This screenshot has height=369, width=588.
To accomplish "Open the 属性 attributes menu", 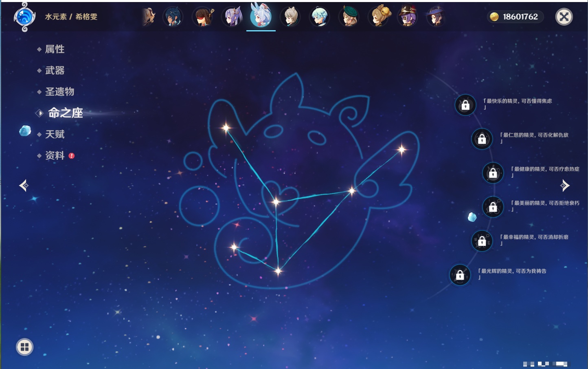I will tap(55, 49).
